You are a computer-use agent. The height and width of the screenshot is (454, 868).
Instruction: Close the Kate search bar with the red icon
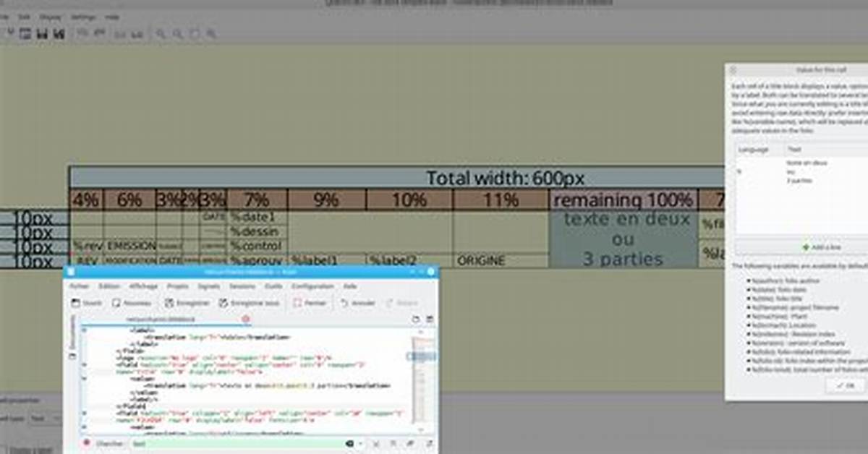point(87,442)
